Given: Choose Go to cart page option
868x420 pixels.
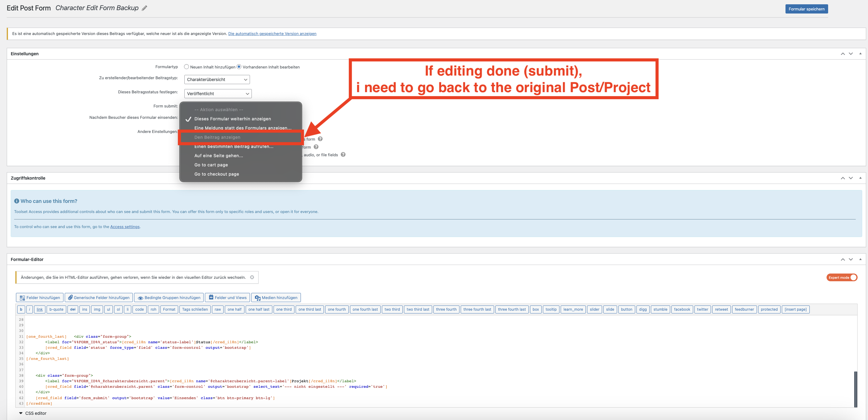Looking at the screenshot, I should pos(211,165).
